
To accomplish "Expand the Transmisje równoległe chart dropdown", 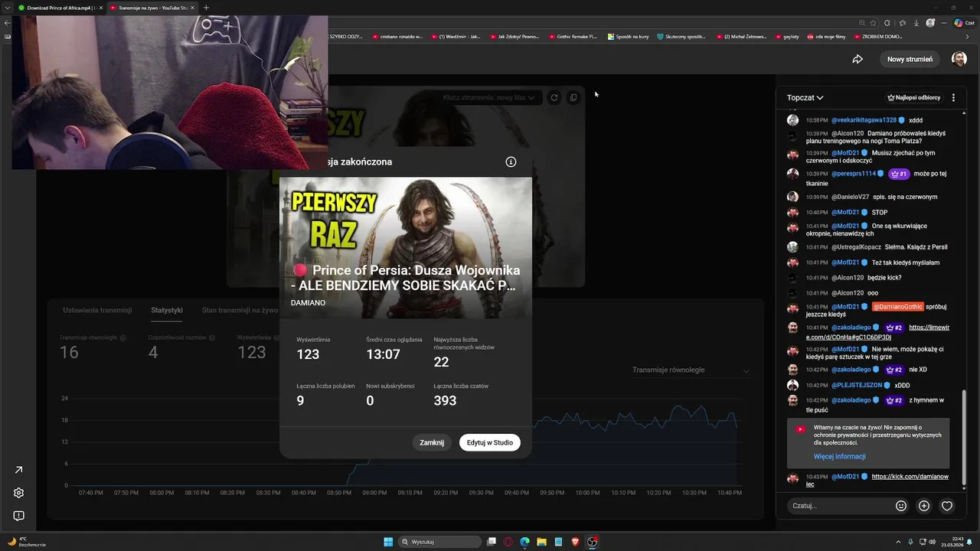I will click(691, 370).
